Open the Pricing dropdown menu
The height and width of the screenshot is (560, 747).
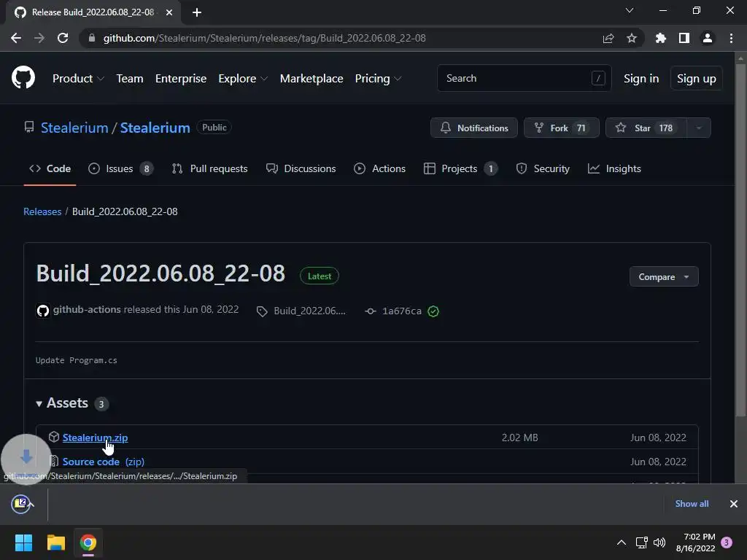(x=378, y=79)
